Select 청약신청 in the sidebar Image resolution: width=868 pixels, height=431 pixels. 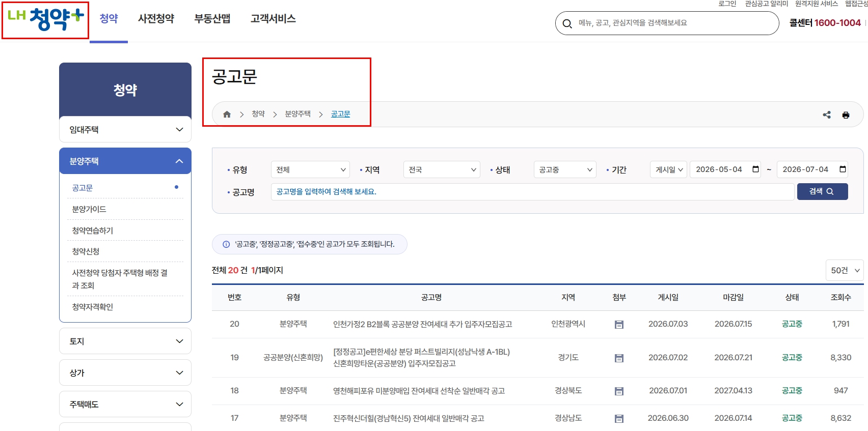86,251
